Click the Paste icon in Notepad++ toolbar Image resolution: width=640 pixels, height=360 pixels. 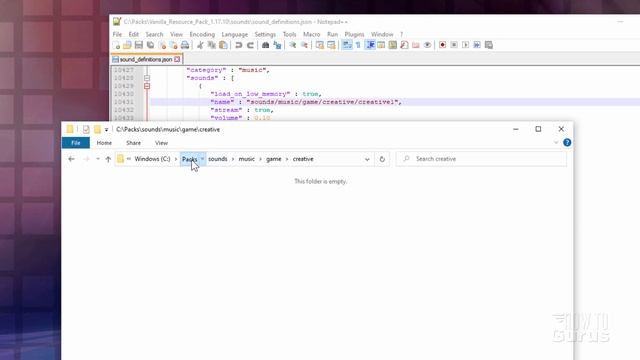[223, 45]
